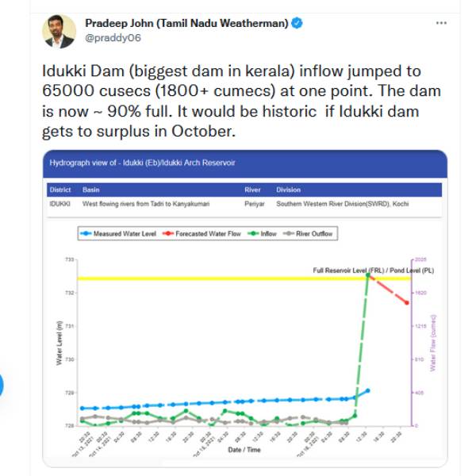The height and width of the screenshot is (476, 476).
Task: Click the last blue measured level point
Action: tap(367, 390)
